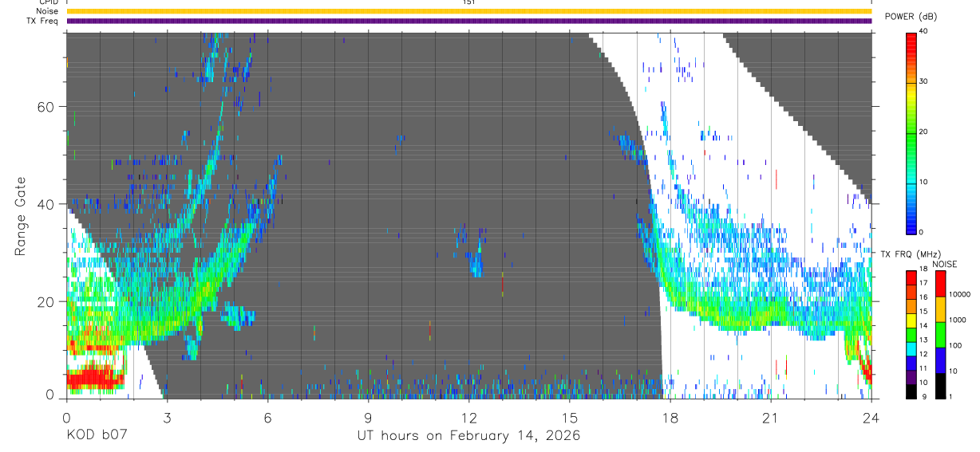Select the cyan block of TX FRQ scale
Viewport: 980px width, 452px height.
point(911,348)
